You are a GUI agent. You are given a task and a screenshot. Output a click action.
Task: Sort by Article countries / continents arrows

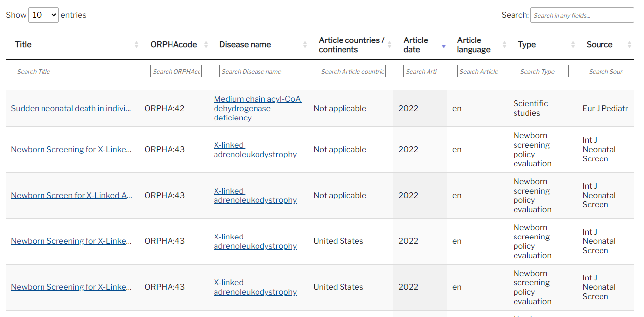pyautogui.click(x=390, y=45)
